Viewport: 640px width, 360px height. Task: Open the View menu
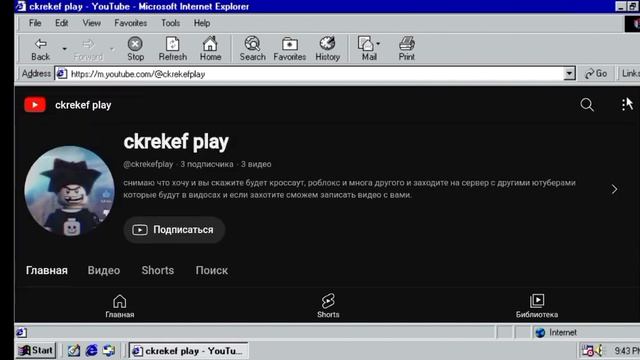91,23
